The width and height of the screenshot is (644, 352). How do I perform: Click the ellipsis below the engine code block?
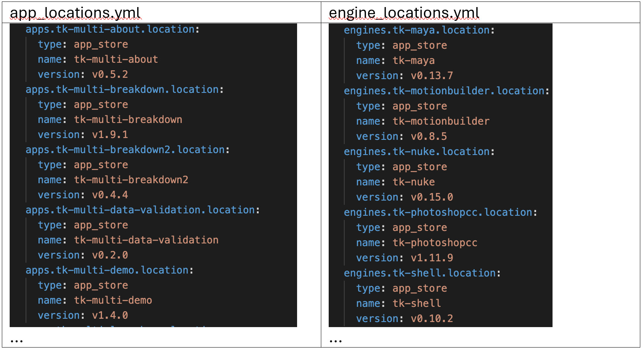tap(335, 341)
